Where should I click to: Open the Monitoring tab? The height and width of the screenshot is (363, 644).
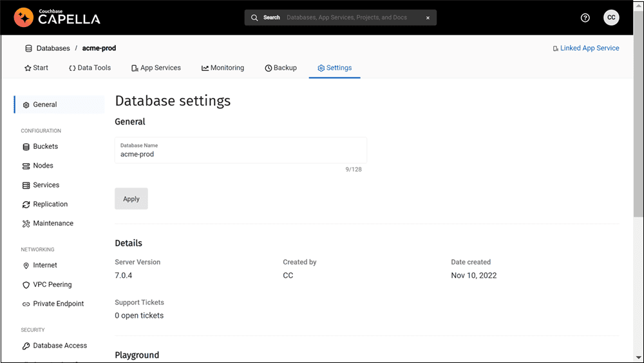[223, 68]
